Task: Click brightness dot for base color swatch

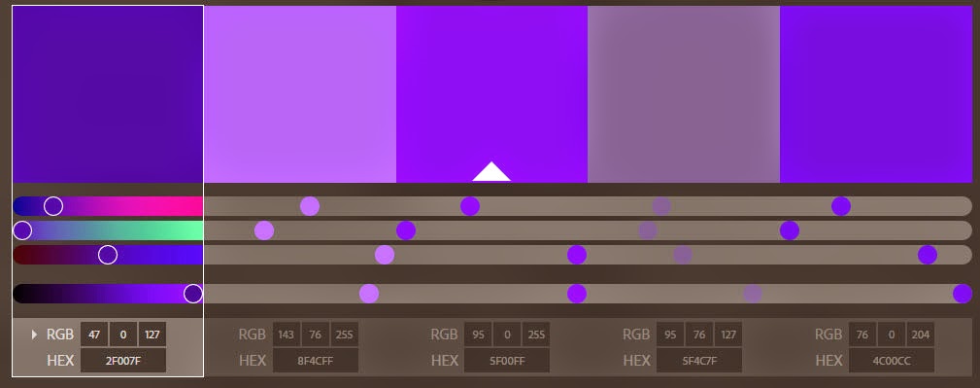Action: click(577, 294)
